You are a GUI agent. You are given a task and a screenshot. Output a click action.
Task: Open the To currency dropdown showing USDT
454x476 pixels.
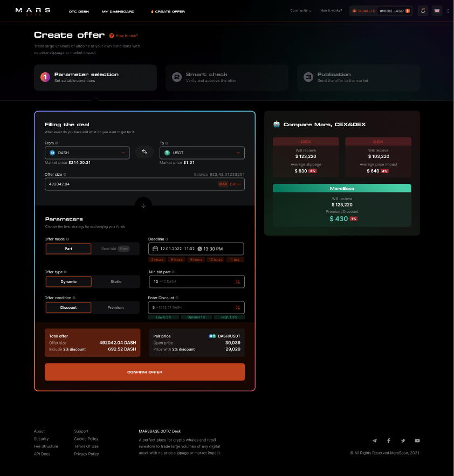point(202,153)
